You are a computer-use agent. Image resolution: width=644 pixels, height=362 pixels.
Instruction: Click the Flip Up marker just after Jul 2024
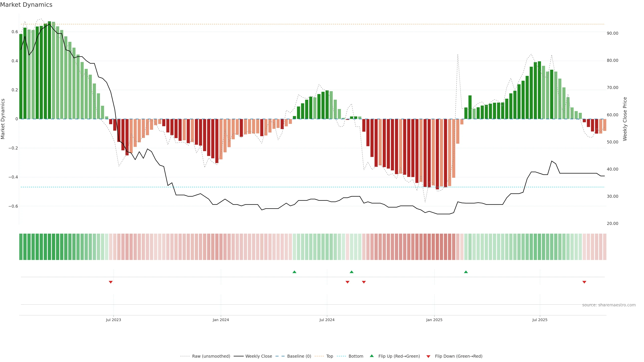[352, 272]
